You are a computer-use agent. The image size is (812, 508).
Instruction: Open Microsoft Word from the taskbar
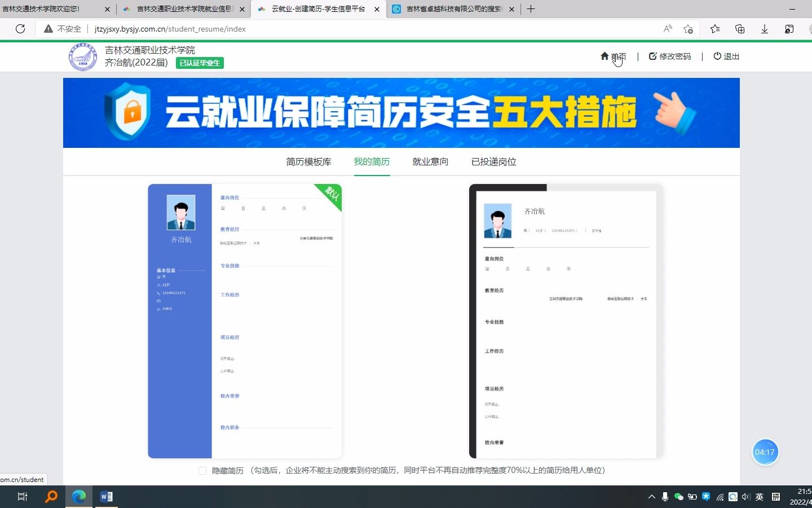[106, 497]
